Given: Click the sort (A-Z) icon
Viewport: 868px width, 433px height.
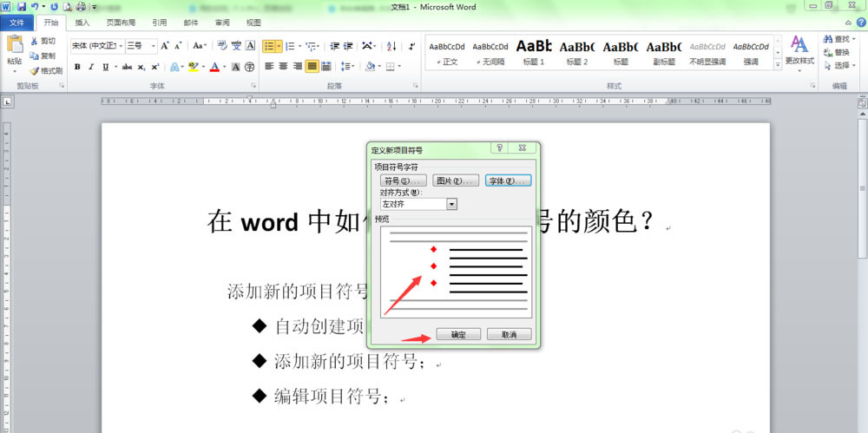Looking at the screenshot, I should pyautogui.click(x=391, y=46).
